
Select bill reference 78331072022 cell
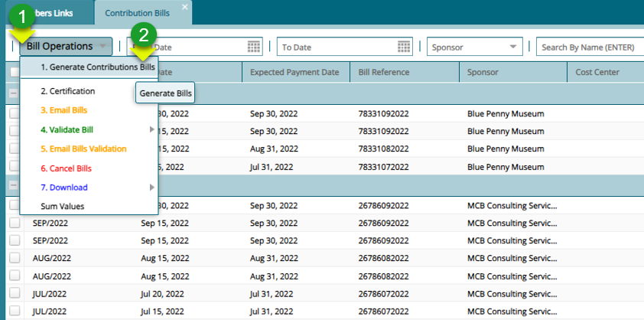pos(383,167)
